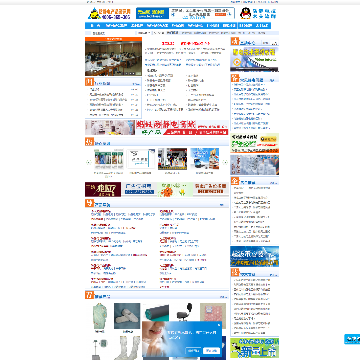
Task: View the green rolled mat product
Action: 156,313
